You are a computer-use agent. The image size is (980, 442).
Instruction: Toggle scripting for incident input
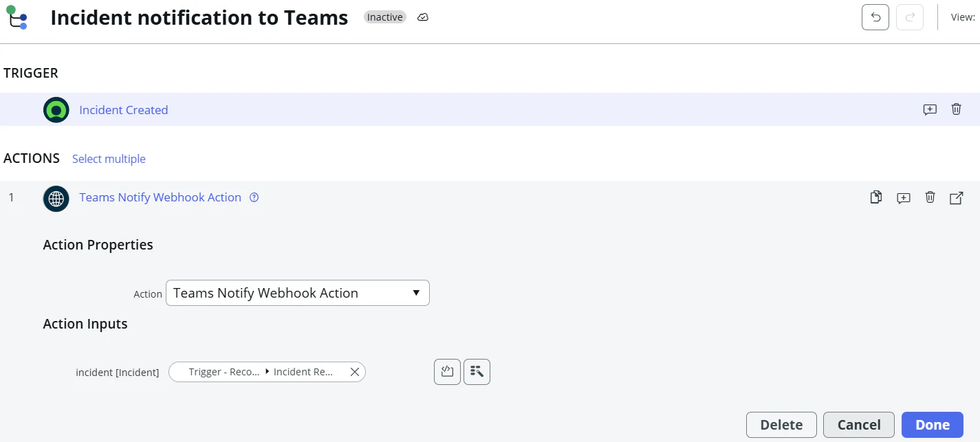tap(448, 372)
